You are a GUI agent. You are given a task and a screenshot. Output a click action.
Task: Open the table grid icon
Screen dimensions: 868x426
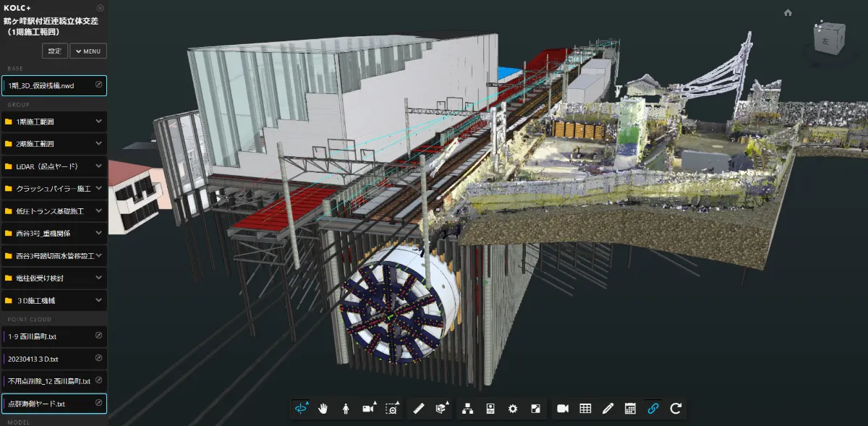coord(585,409)
